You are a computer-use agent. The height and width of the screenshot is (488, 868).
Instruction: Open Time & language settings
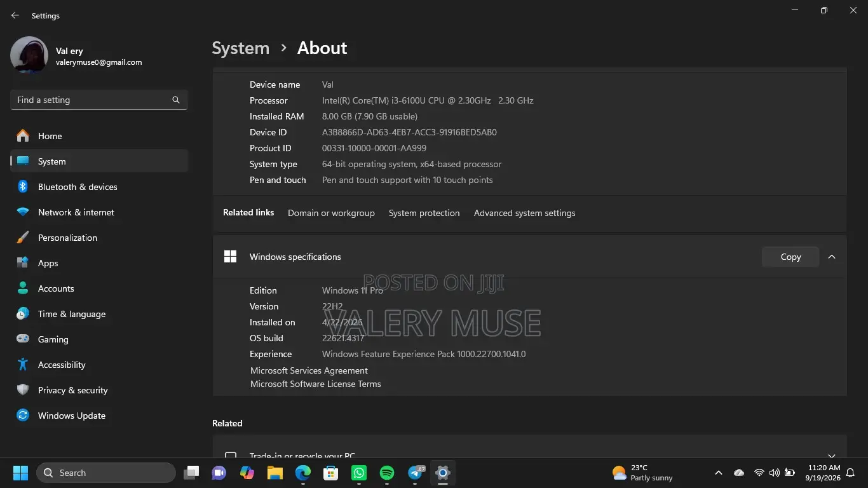click(x=99, y=314)
